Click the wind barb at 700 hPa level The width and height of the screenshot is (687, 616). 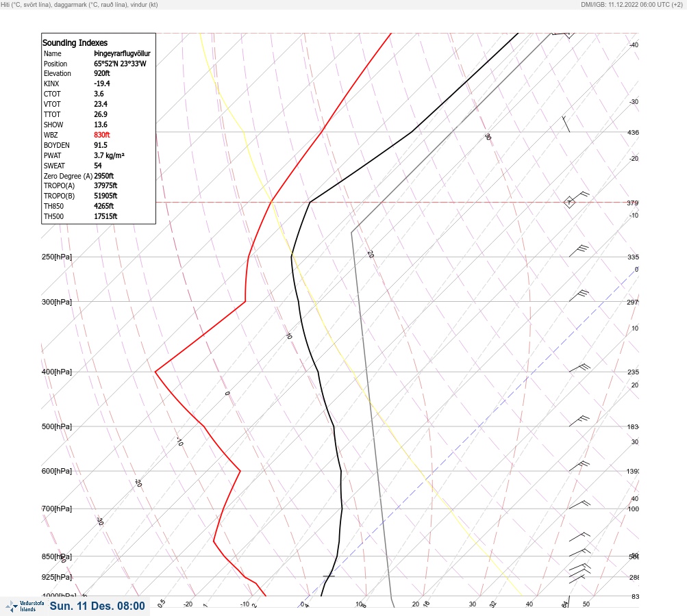click(x=579, y=505)
